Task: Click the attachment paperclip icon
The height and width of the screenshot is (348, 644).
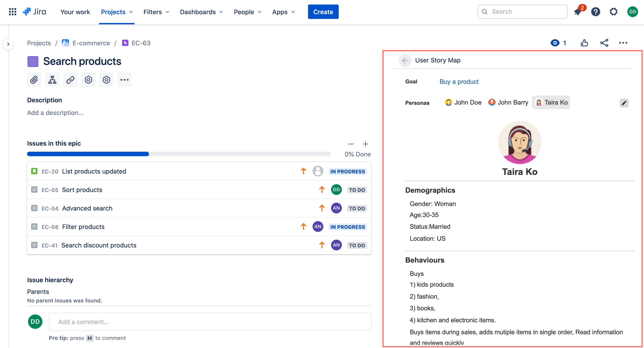Action: (34, 80)
